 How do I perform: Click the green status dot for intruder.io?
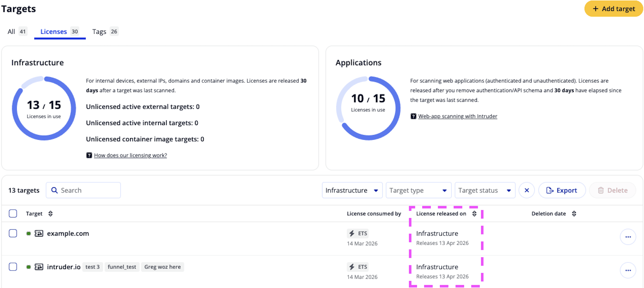[x=29, y=267]
